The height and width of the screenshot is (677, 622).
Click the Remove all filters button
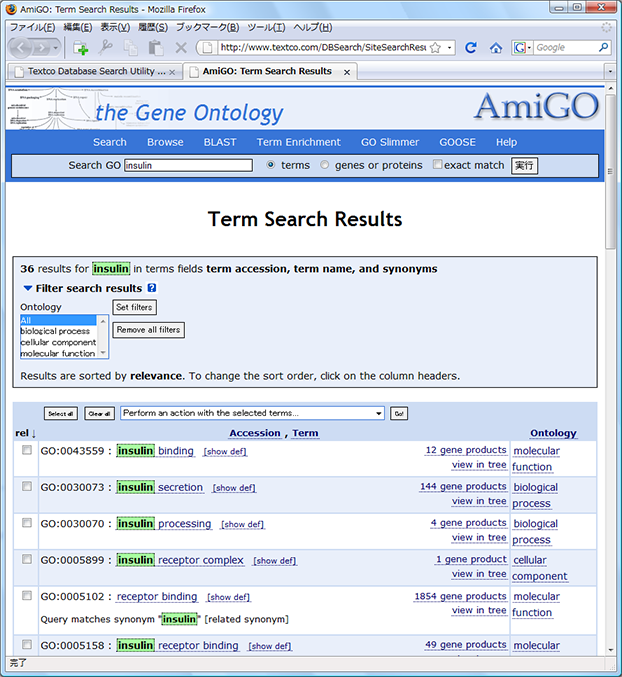[x=148, y=330]
